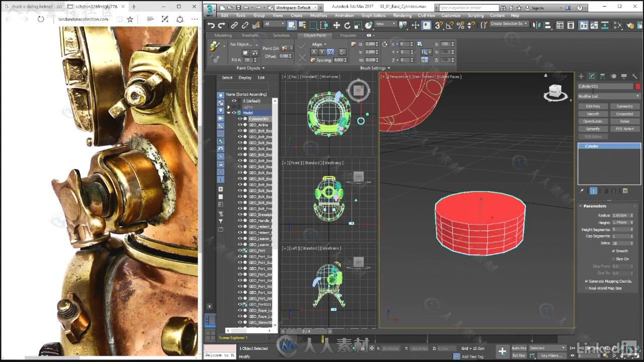This screenshot has width=644, height=362.
Task: Click the refresh icon in the browser
Action: click(41, 19)
